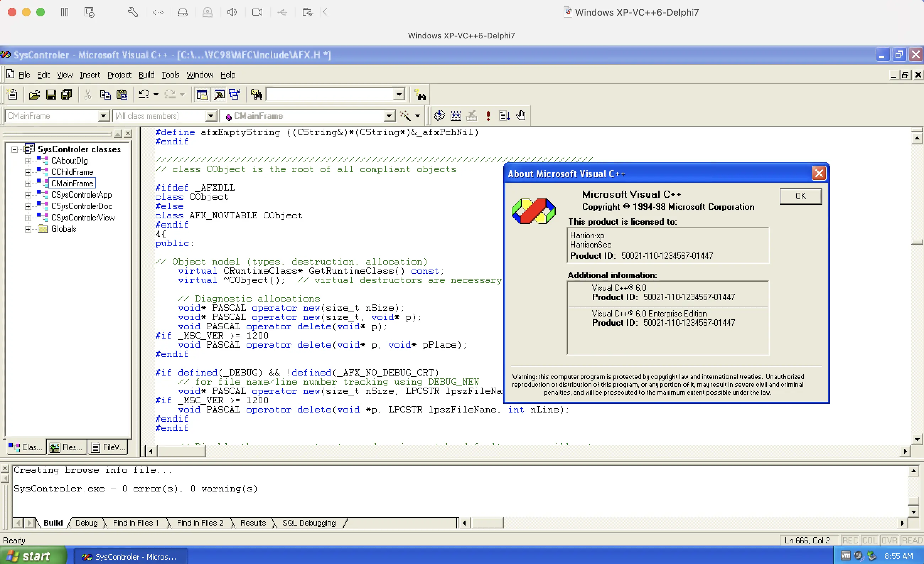Screen dimensions: 924x564
Task: Open the WizardBar class dropdown CMainFrame
Action: coord(103,116)
